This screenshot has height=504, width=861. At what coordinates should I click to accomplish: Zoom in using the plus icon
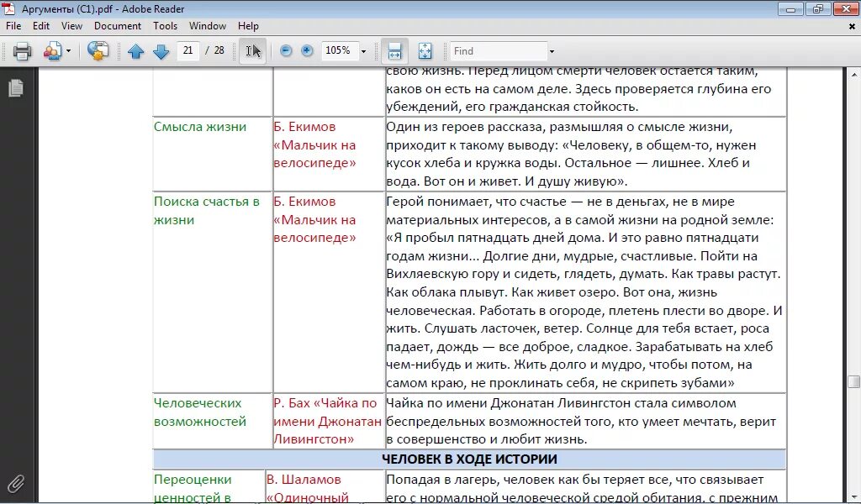point(309,51)
